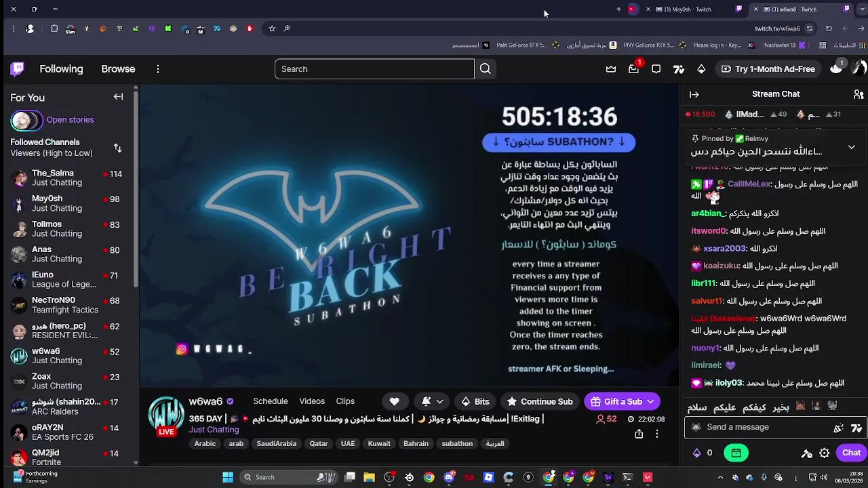This screenshot has width=868, height=488.
Task: Collapse the For You sidebar
Action: 118,97
